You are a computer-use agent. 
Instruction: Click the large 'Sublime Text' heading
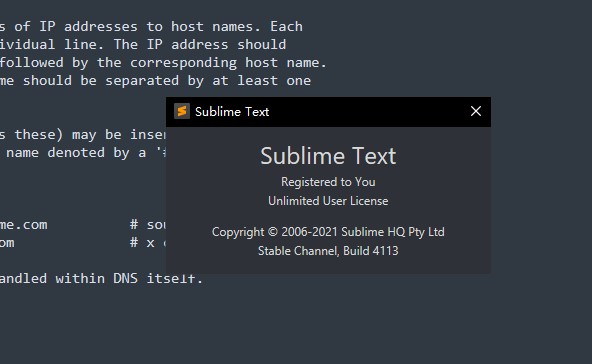(x=328, y=156)
